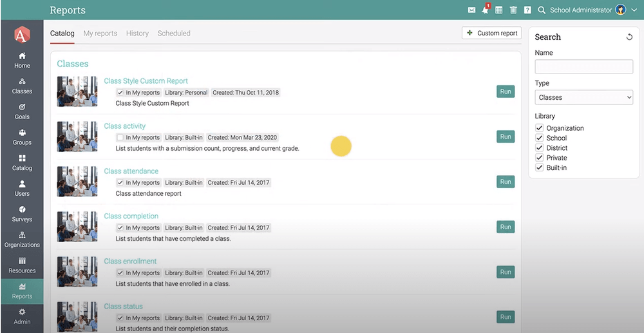Open the notifications bell icon
This screenshot has width=644, height=333.
click(x=485, y=10)
